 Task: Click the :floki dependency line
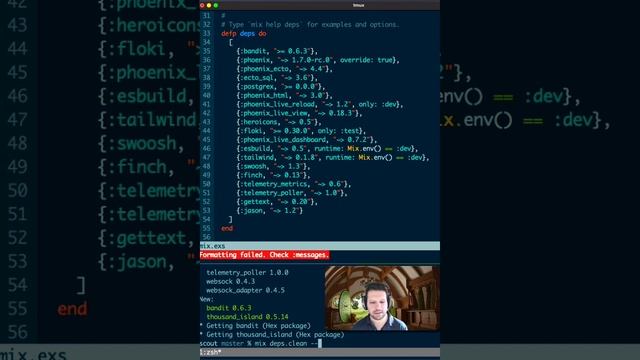tap(301, 131)
